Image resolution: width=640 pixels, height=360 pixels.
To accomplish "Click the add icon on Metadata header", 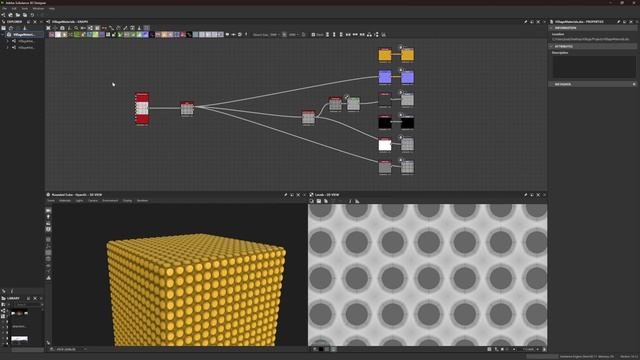I will click(634, 84).
